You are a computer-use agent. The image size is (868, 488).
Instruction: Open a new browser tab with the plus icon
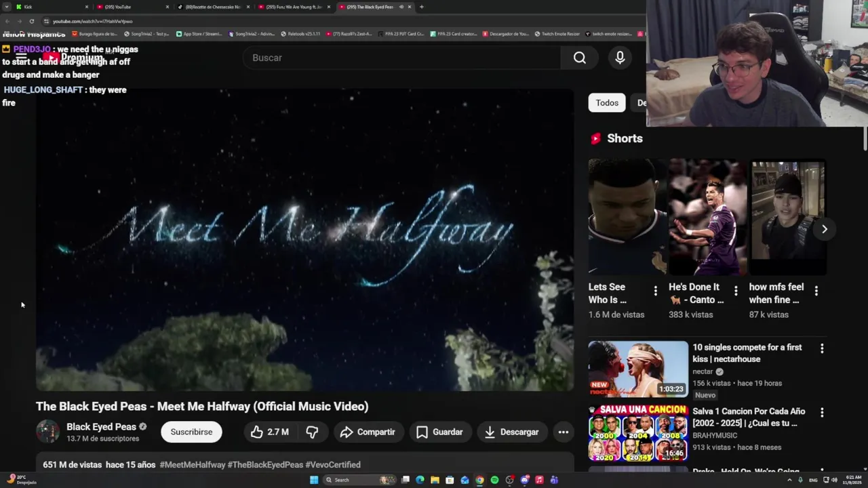click(421, 7)
